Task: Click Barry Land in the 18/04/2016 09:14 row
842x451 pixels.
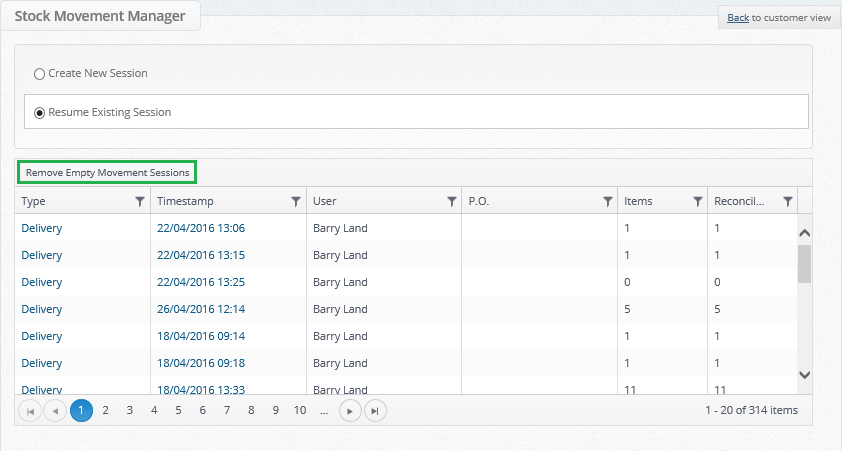Action: point(340,336)
